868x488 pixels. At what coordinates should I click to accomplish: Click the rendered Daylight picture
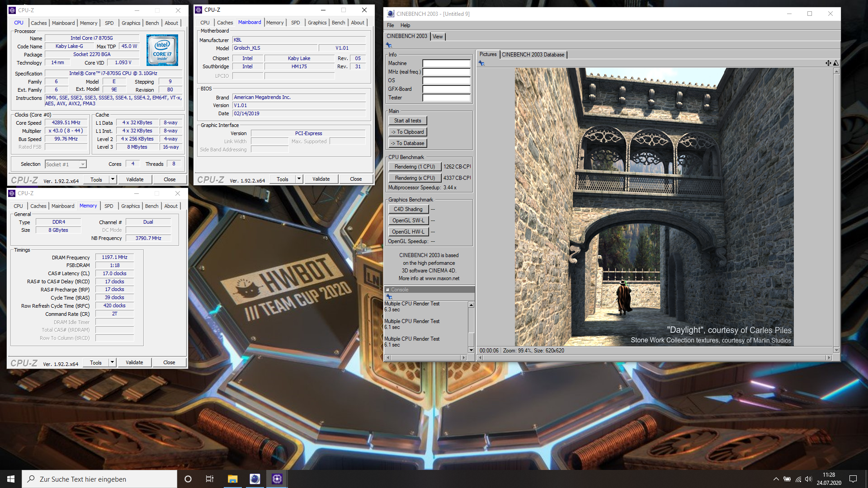[x=654, y=207]
